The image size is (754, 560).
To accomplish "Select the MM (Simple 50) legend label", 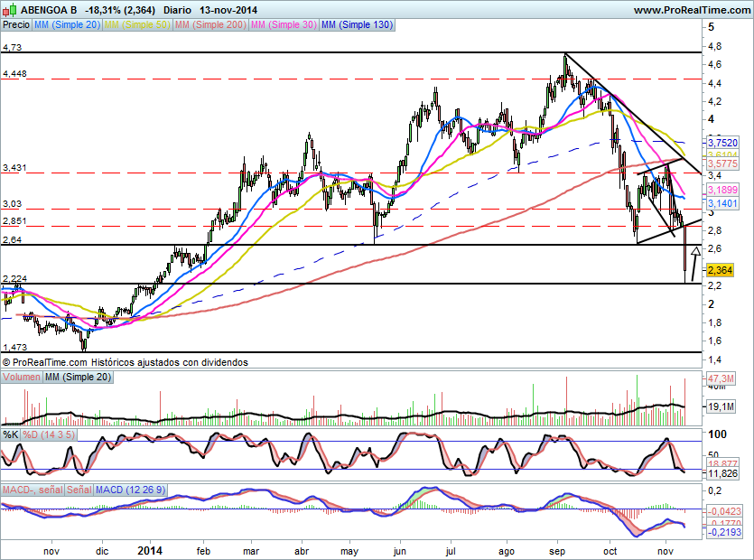I will click(x=138, y=25).
